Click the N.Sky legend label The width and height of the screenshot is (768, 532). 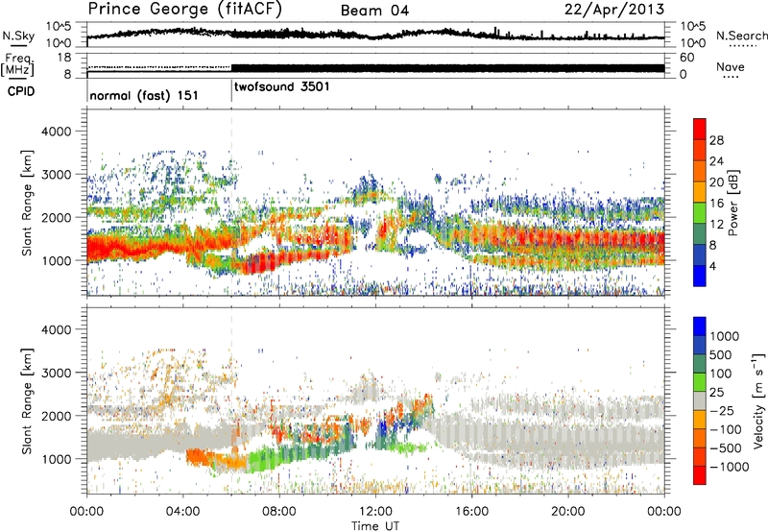(18, 36)
